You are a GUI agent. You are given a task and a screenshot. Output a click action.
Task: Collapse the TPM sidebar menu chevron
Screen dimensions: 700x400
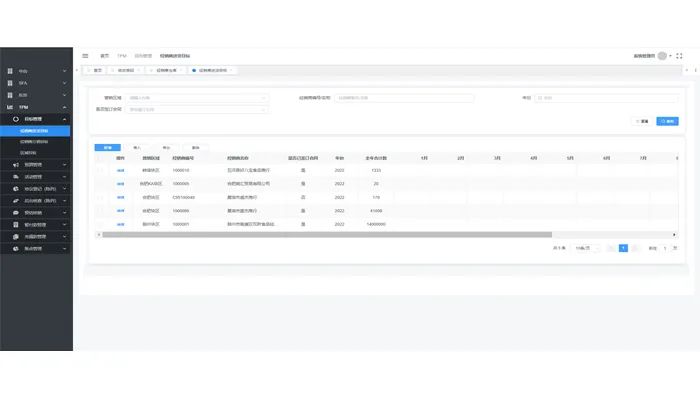click(64, 107)
